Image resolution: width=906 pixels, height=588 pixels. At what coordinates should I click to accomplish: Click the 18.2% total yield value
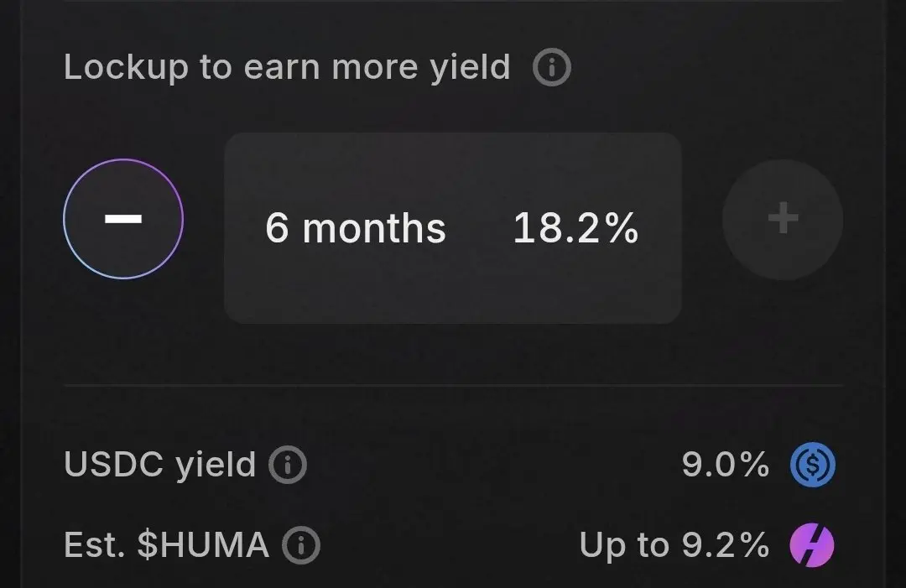coord(575,228)
